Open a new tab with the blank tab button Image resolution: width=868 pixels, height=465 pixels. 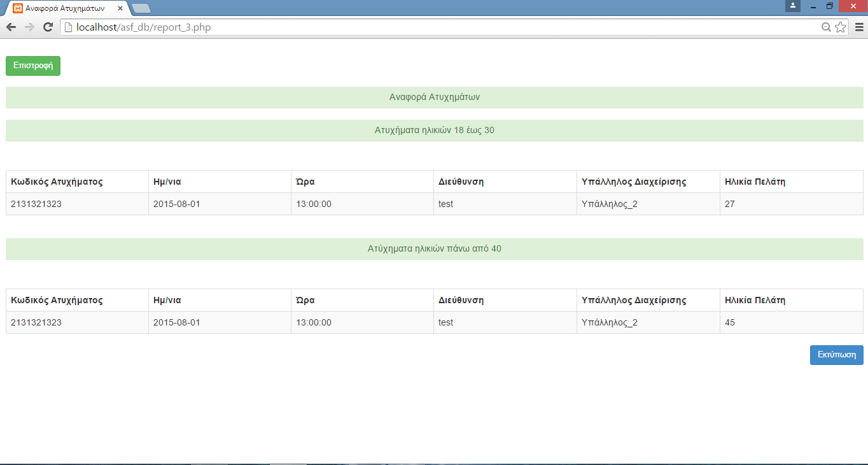(x=141, y=8)
